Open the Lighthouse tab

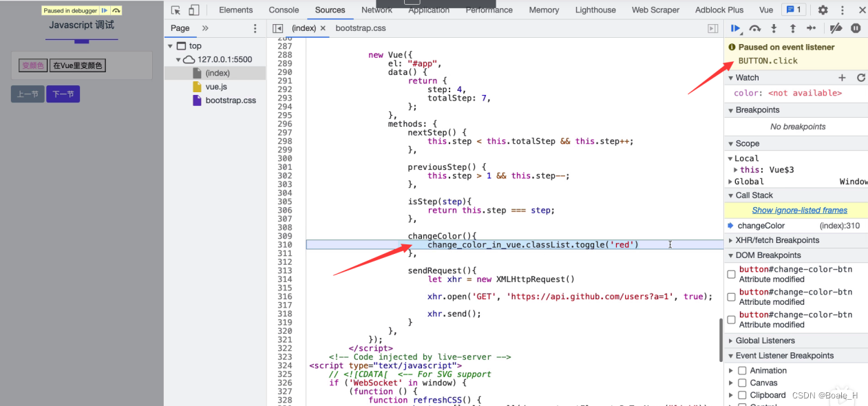595,10
